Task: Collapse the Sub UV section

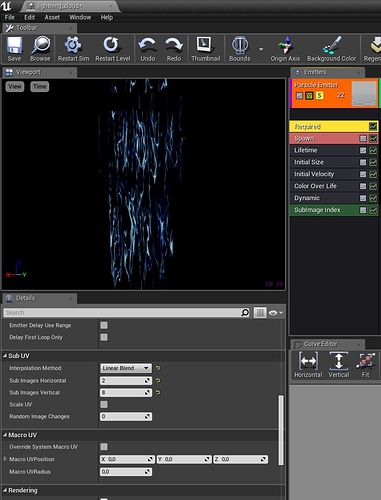Action: [5, 356]
